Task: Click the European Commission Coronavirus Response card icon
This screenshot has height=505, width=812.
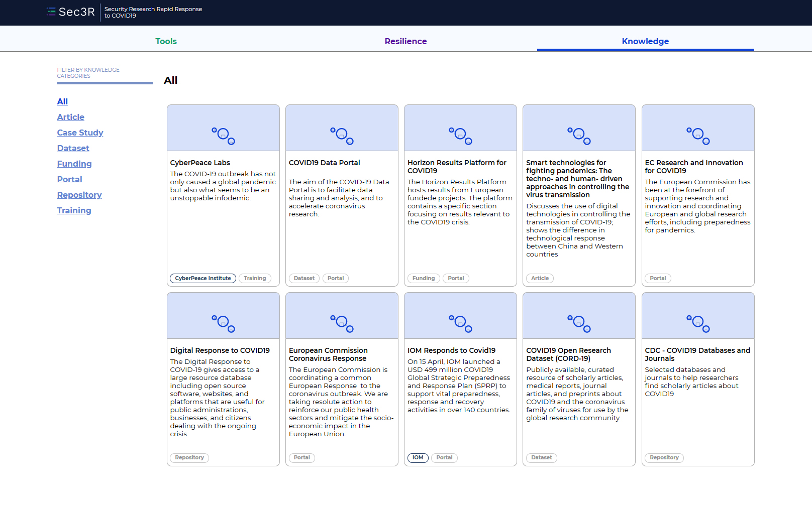Action: pyautogui.click(x=342, y=323)
